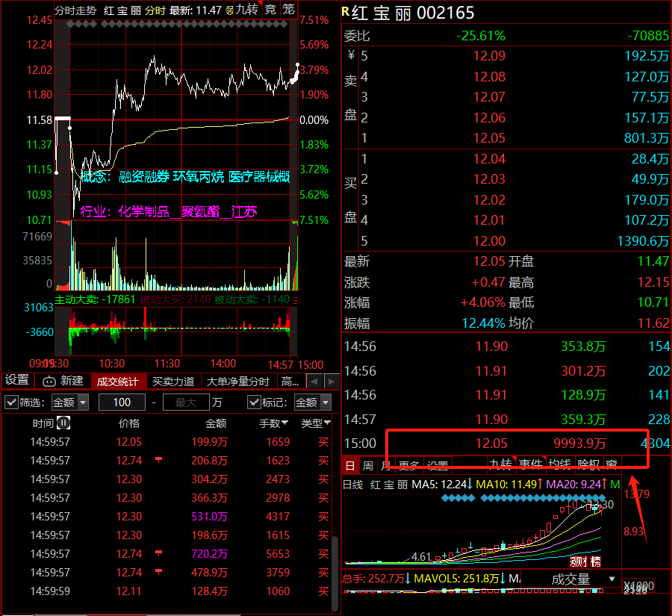672x616 pixels.
Task: Expand the 成交量 indicator dropdown
Action: click(612, 579)
